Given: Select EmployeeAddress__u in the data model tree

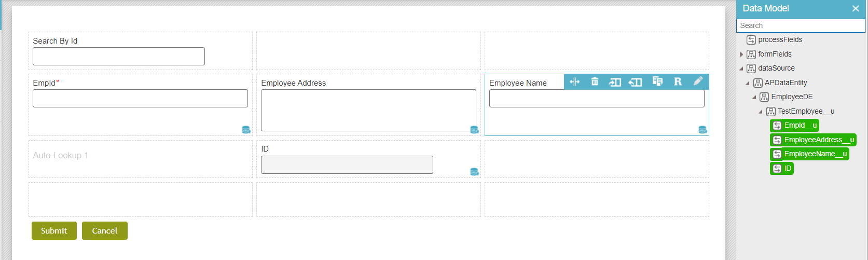Looking at the screenshot, I should (813, 140).
